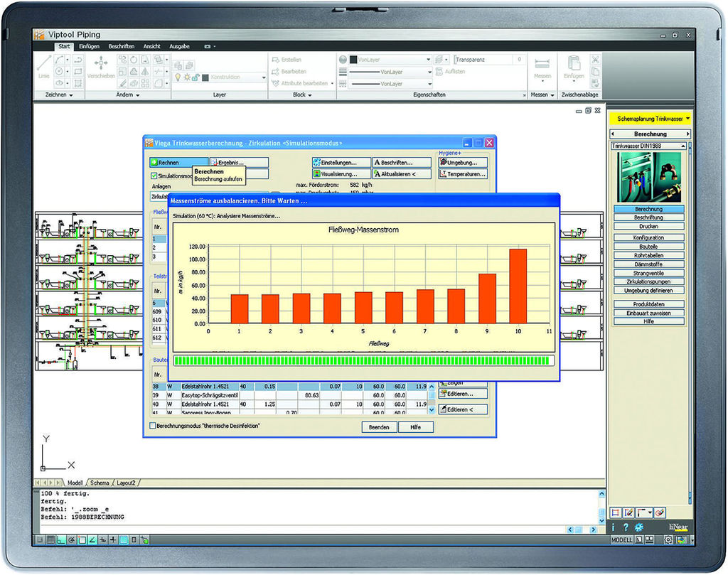Image resolution: width=728 pixels, height=575 pixels.
Task: Switch to the Ausgabe ribbon tab
Action: [180, 46]
